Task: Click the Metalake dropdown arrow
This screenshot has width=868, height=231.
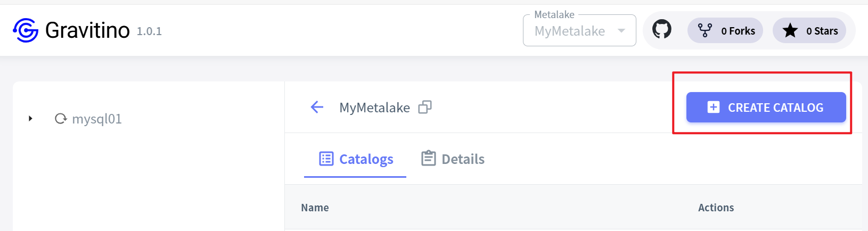Action: coord(621,31)
